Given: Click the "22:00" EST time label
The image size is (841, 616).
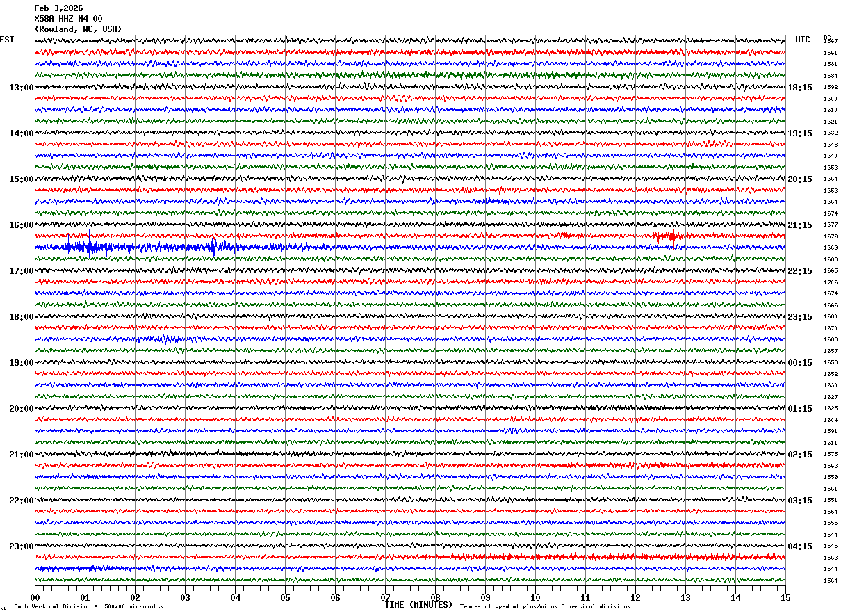Looking at the screenshot, I should pos(21,501).
